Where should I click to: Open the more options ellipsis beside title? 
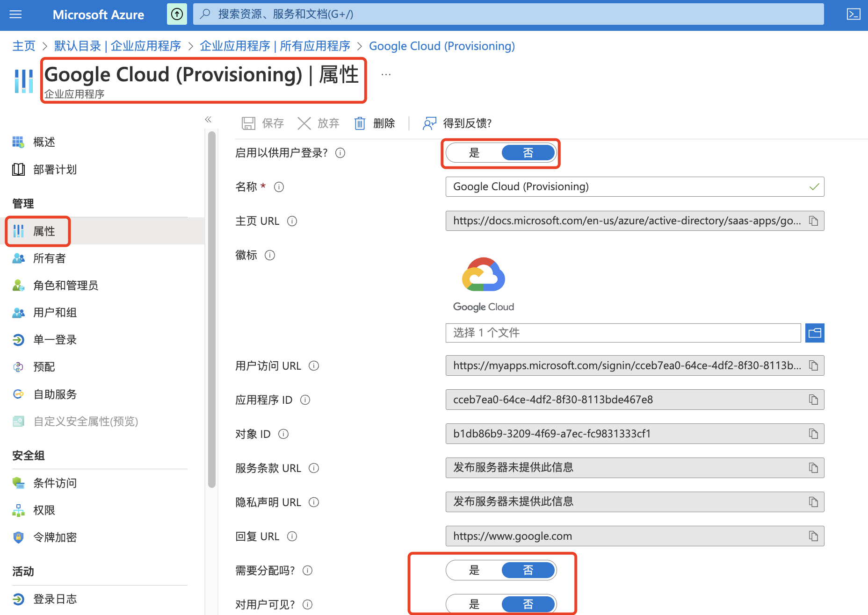(386, 74)
